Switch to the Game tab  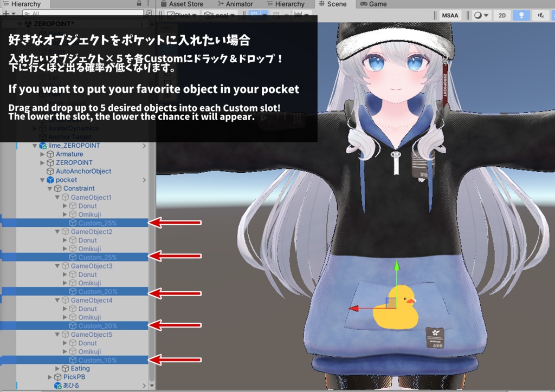coord(379,4)
